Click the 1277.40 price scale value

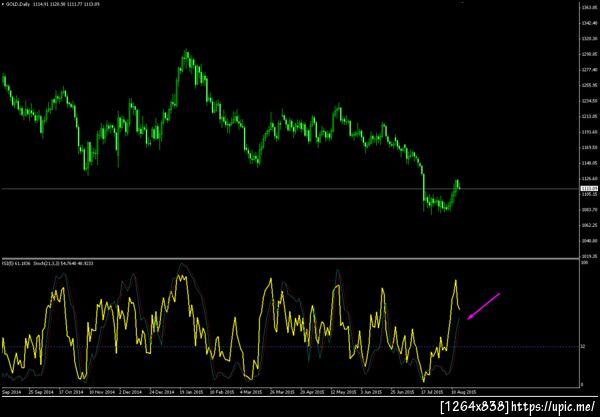pos(589,70)
